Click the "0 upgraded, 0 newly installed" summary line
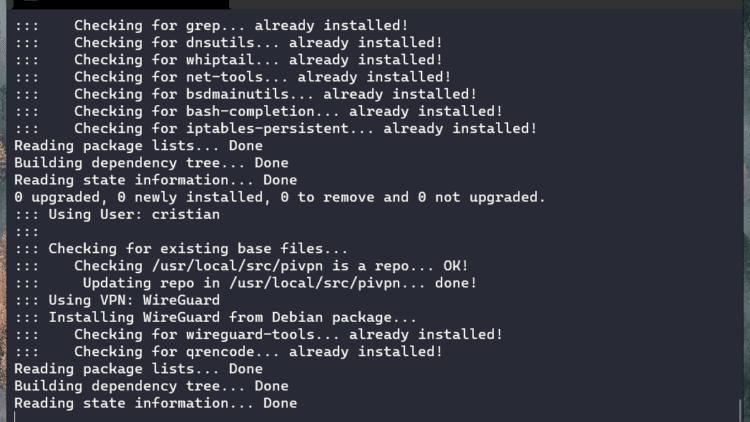The height and width of the screenshot is (422, 750). [x=279, y=197]
